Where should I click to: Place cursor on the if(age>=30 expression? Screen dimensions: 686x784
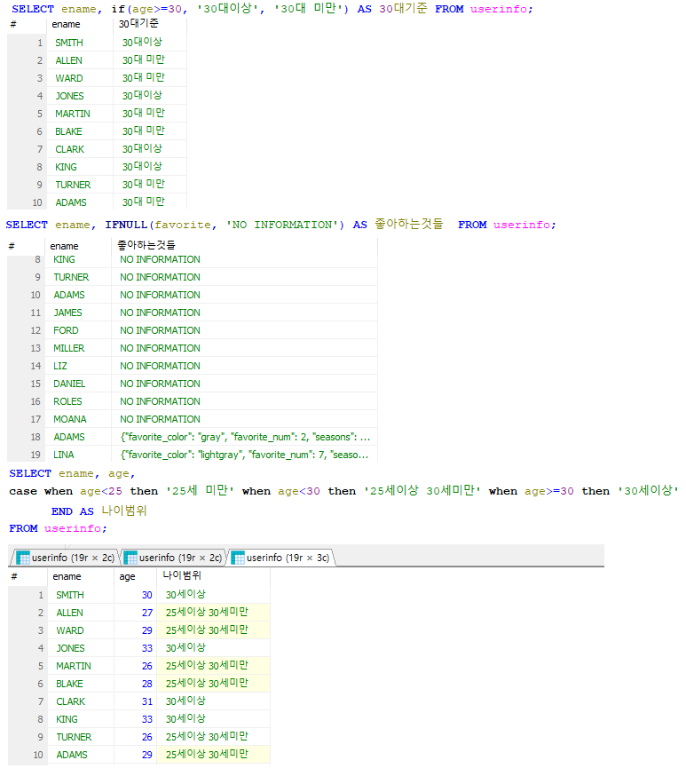coord(147,9)
